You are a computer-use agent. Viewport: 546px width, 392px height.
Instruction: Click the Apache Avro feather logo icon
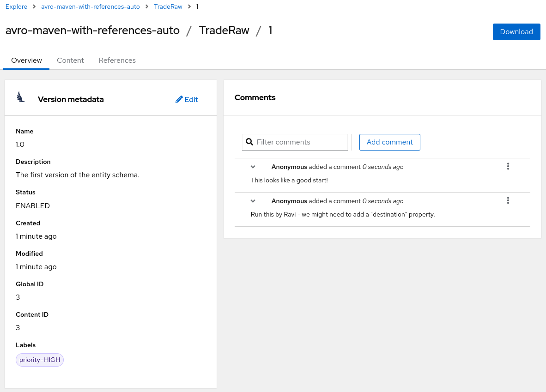click(20, 96)
